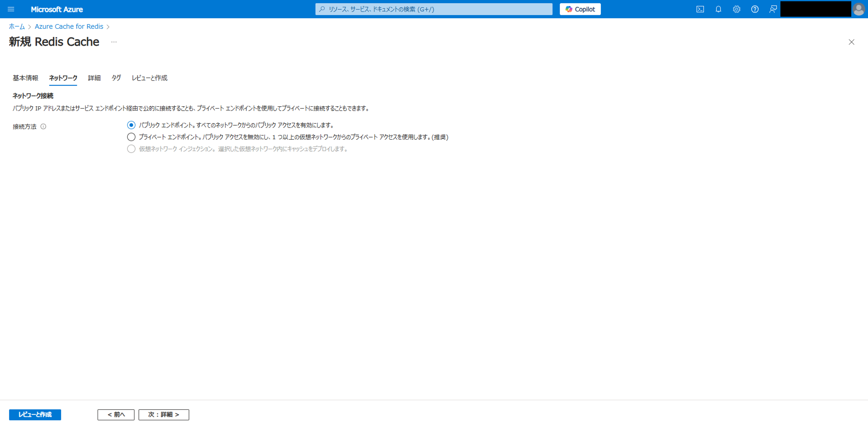The height and width of the screenshot is (434, 868).
Task: Go to ホーム breadcrumb link
Action: coord(17,26)
